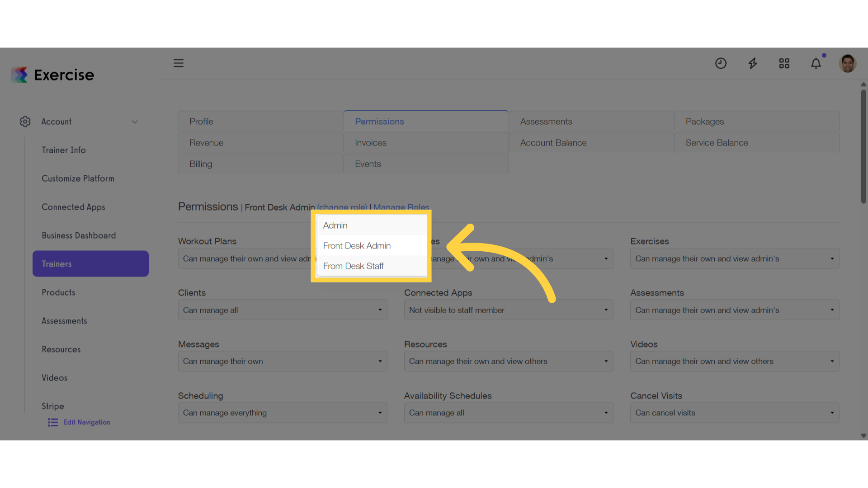This screenshot has height=488, width=868.
Task: Open the Videos permission dropdown
Action: tap(735, 361)
